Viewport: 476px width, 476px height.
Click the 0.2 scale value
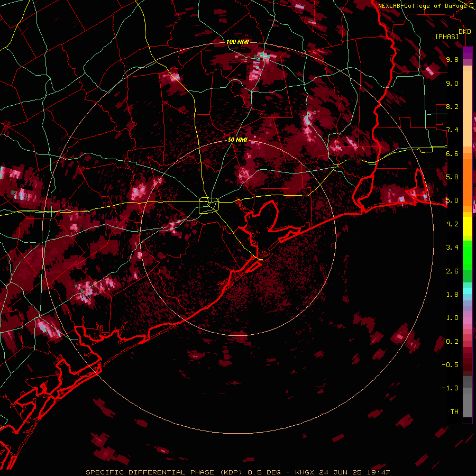click(452, 342)
